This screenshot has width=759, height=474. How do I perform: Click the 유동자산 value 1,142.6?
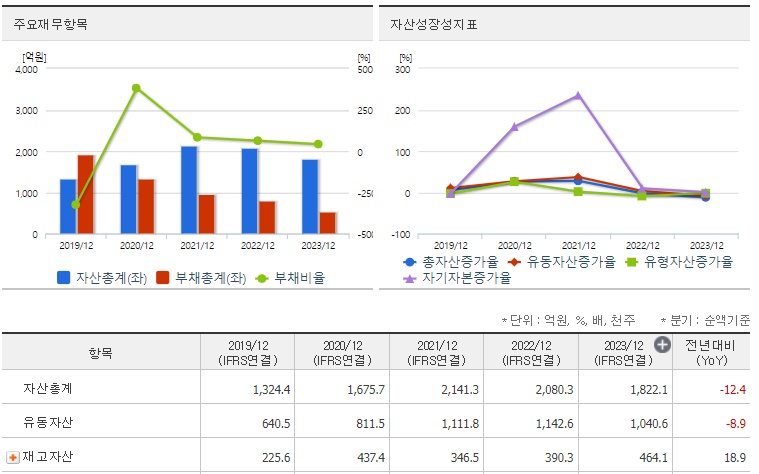click(554, 423)
